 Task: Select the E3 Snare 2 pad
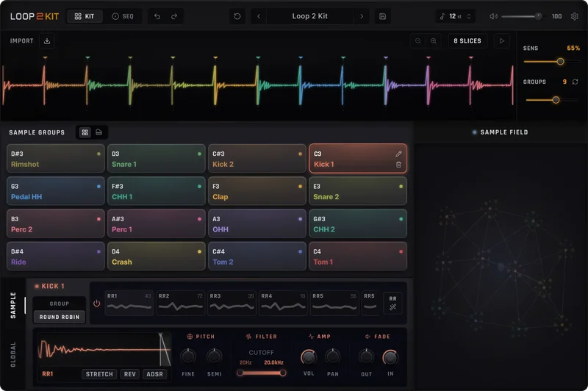[x=358, y=191]
